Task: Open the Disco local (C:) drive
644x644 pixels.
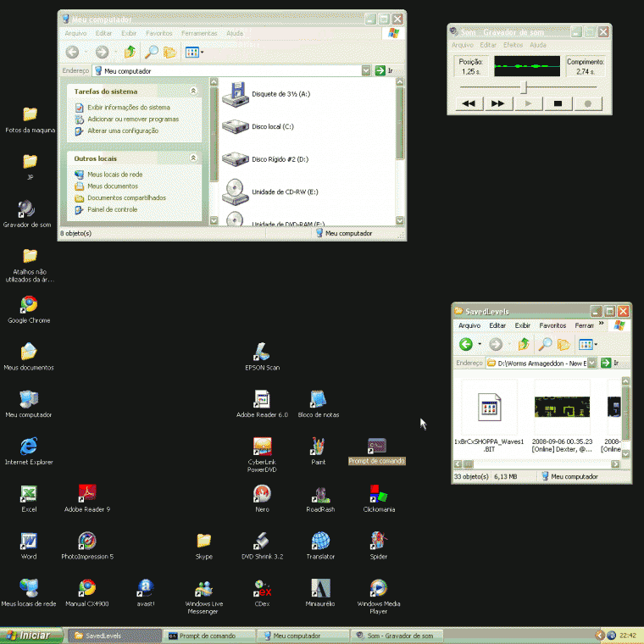Action: click(258, 126)
